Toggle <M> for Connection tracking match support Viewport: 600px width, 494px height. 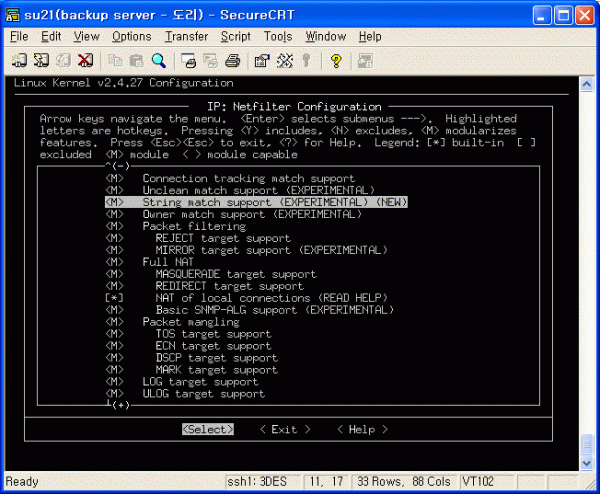point(114,178)
